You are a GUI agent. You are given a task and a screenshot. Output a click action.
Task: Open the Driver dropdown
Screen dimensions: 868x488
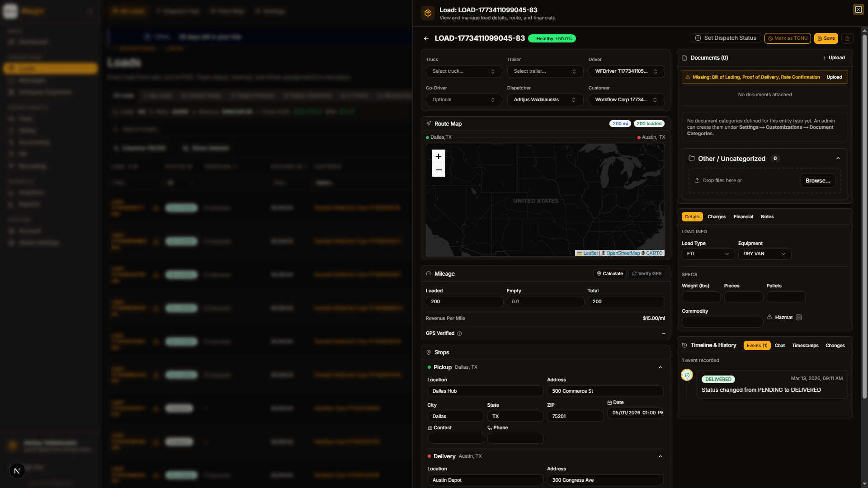pos(627,71)
